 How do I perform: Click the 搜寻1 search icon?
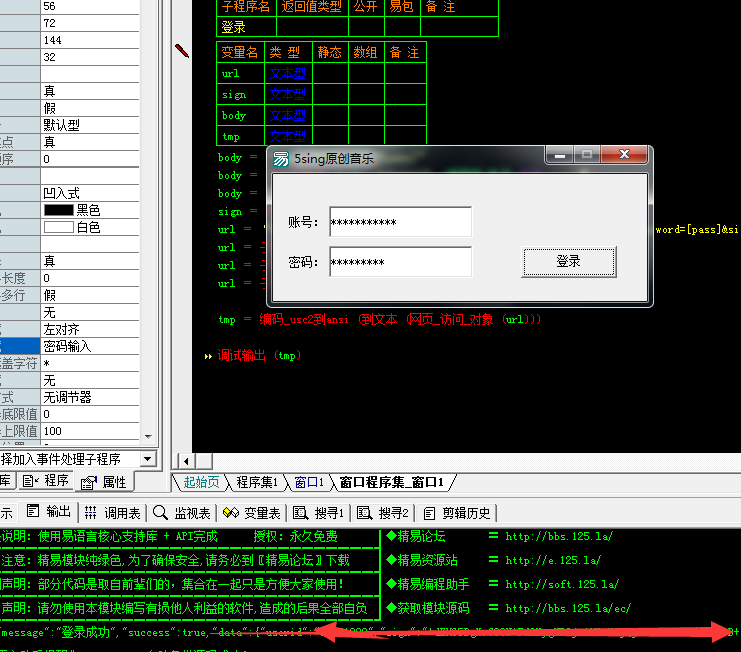pyautogui.click(x=301, y=513)
